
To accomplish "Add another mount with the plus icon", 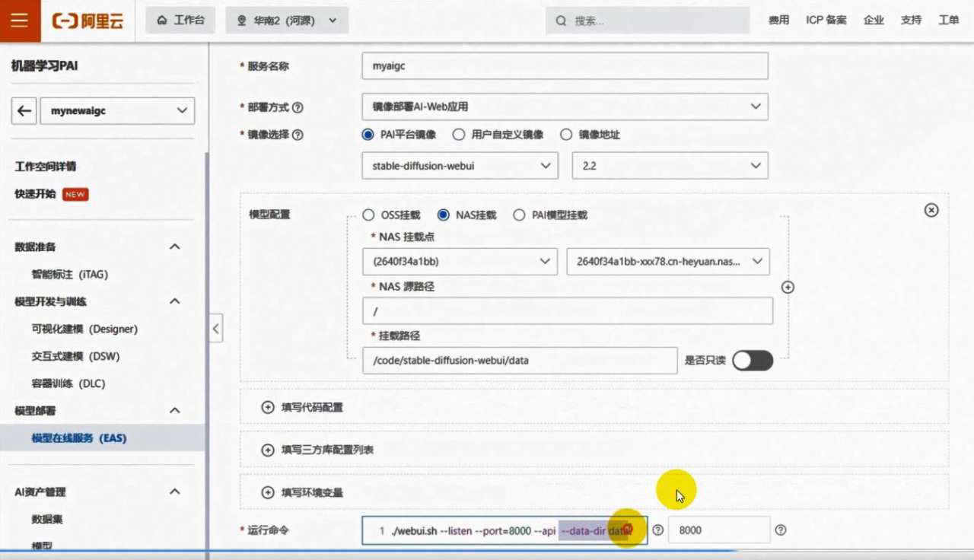I will [788, 288].
